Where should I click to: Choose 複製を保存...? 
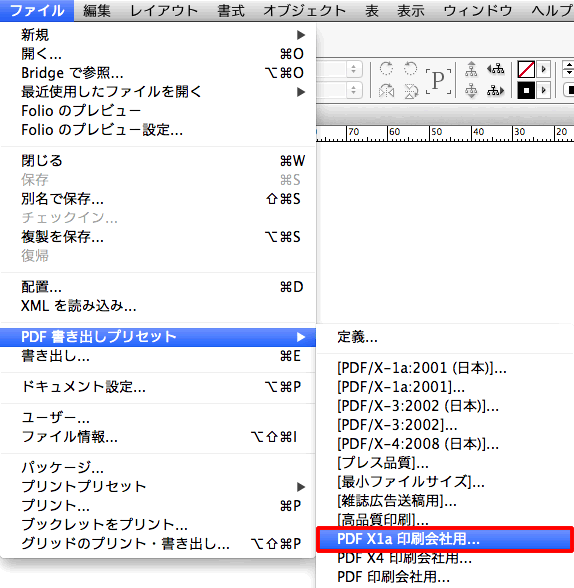(x=158, y=237)
